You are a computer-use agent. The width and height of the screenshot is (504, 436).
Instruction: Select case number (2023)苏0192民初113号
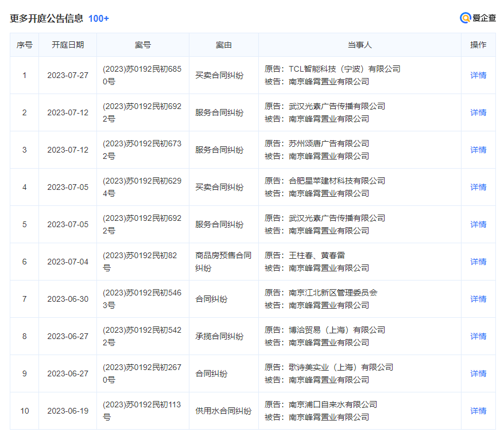point(142,411)
